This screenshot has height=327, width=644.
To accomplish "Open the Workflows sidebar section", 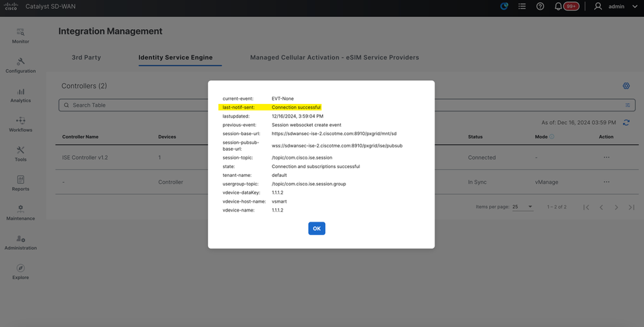I will [20, 125].
